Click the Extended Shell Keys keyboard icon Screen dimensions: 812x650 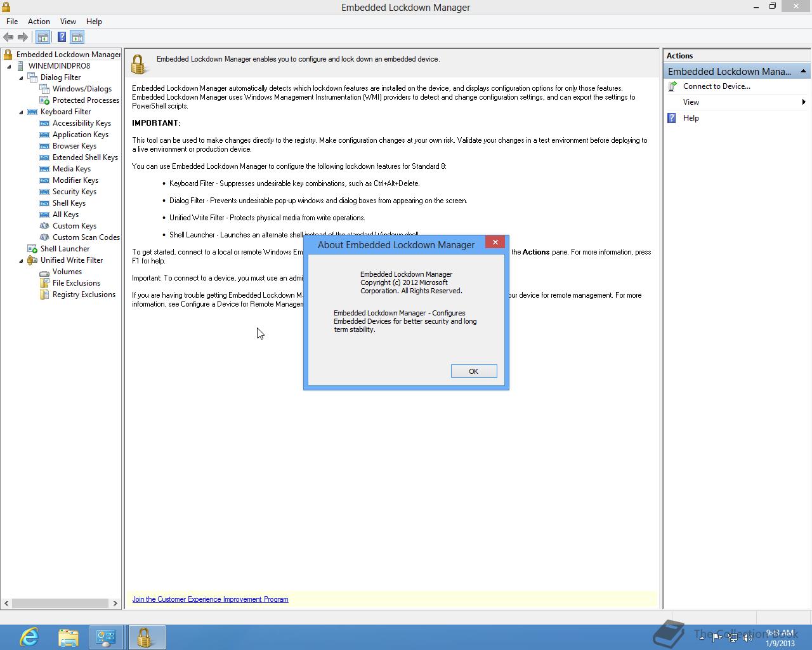[44, 157]
